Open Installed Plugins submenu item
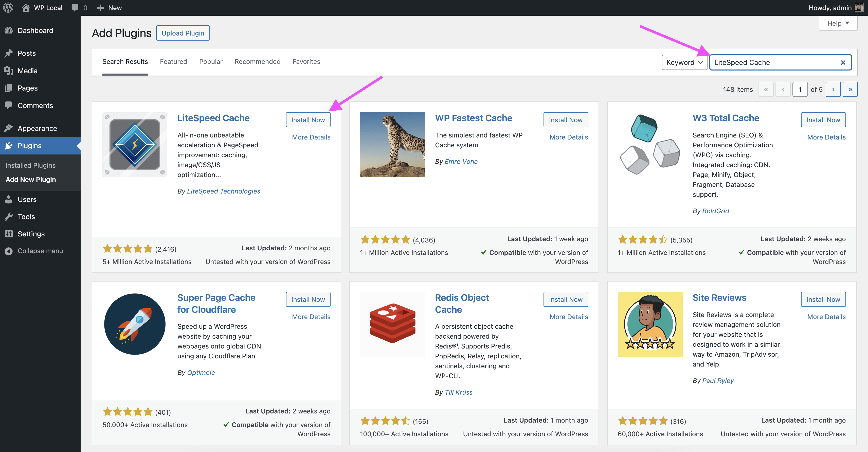Screen dimensions: 868x452 [30, 165]
